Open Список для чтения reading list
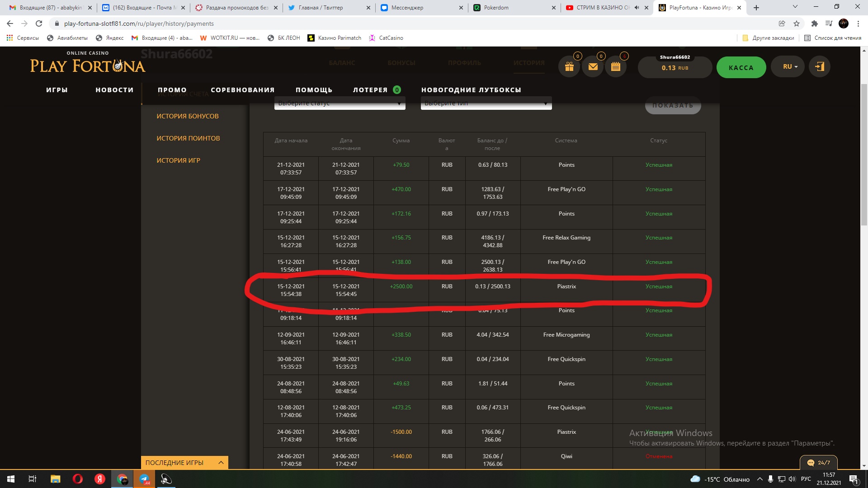 coord(833,38)
